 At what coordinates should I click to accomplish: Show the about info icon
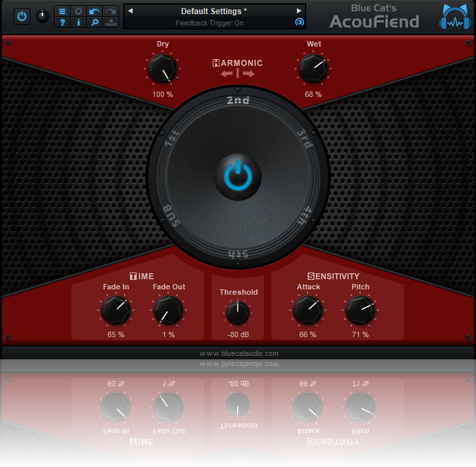click(x=78, y=22)
